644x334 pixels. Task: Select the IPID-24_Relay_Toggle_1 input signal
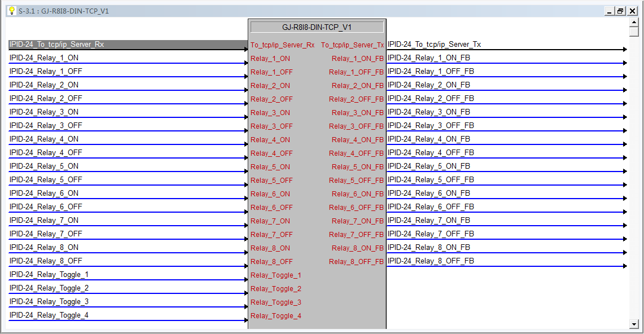[x=128, y=275]
